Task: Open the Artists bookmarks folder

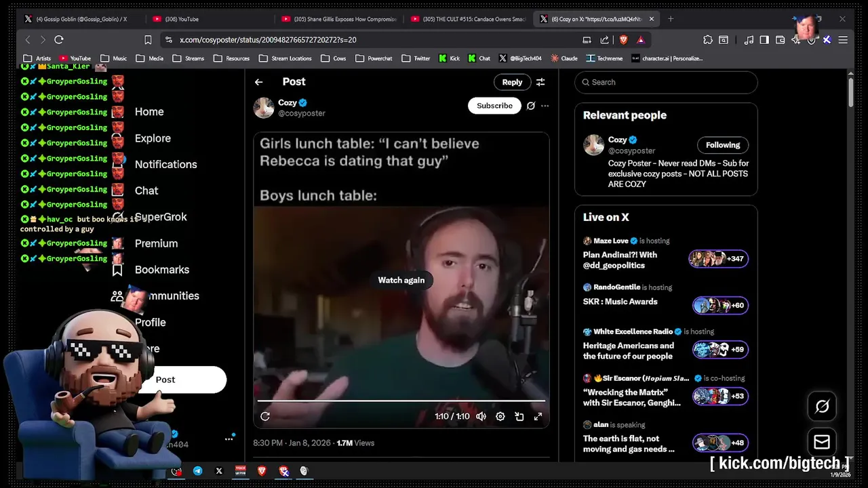Action: (x=37, y=58)
